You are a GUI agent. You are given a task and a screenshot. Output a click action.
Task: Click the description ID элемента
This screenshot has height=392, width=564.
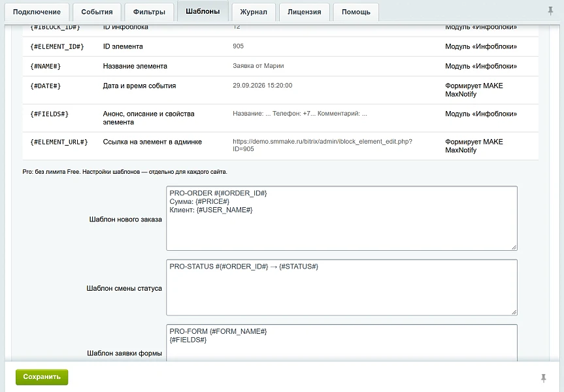123,46
